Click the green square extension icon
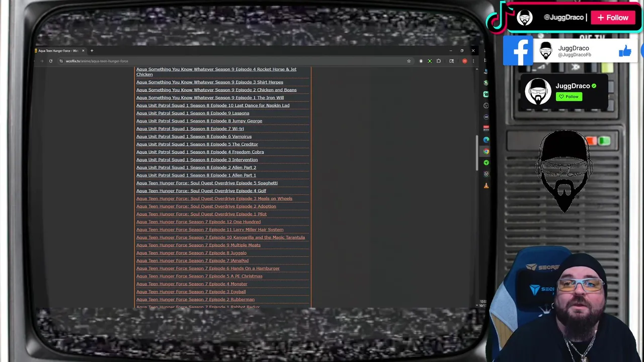Viewport: 644px width, 362px height. point(430,61)
